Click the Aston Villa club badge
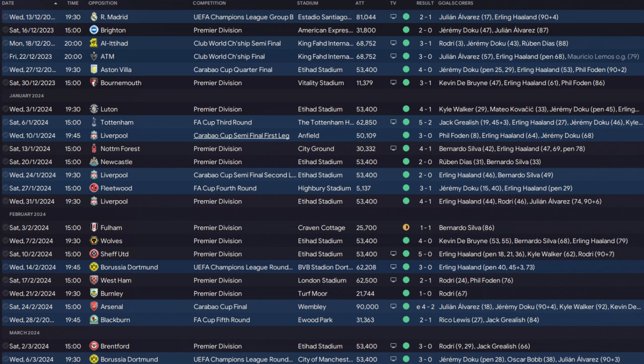 tap(94, 69)
